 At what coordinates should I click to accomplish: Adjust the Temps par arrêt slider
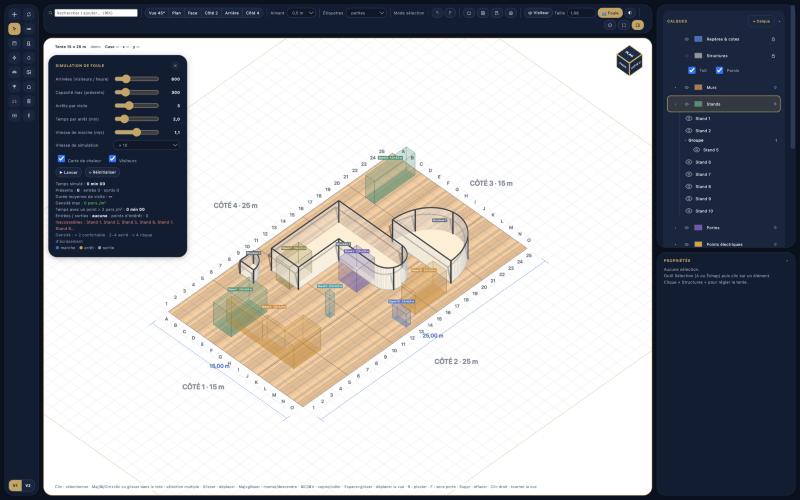[x=137, y=119]
